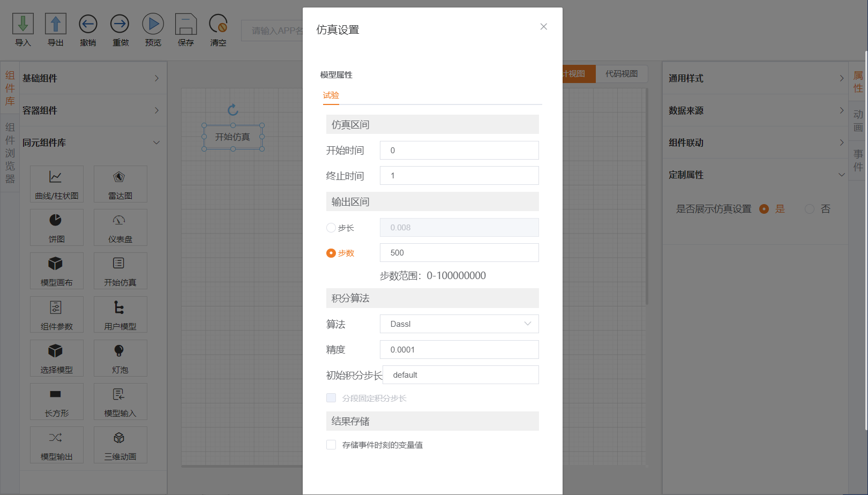Click the 导出 export icon
This screenshot has width=868, height=495.
click(x=56, y=24)
